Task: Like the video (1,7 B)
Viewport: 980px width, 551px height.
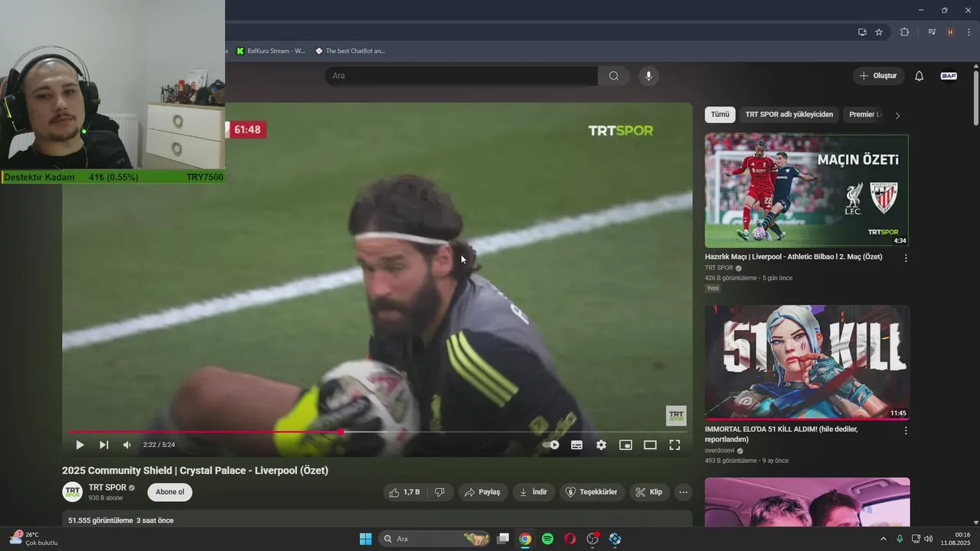Action: coord(404,492)
